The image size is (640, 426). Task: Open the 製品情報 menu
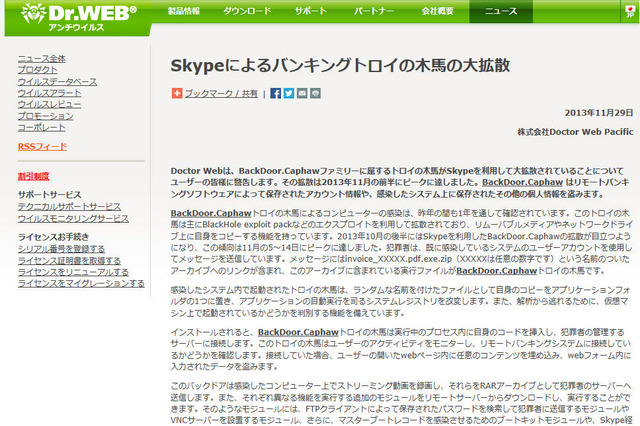(184, 11)
